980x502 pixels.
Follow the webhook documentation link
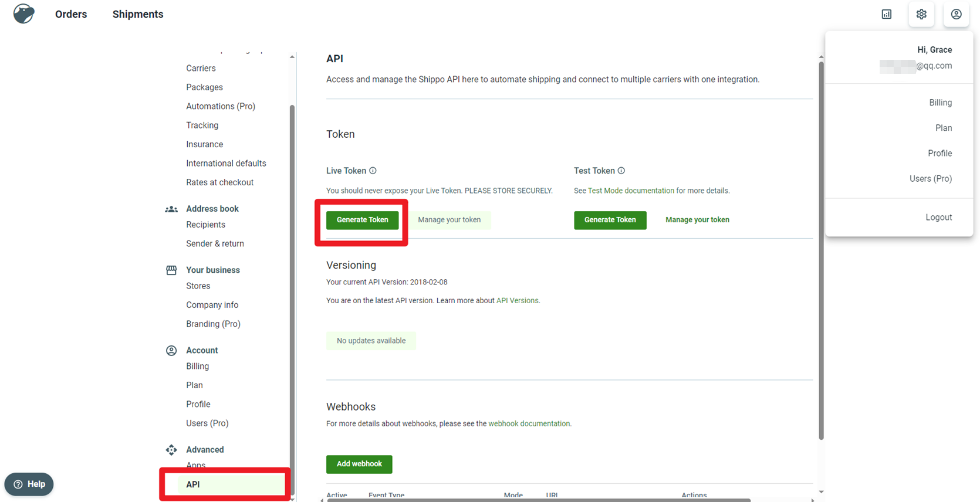click(x=529, y=423)
